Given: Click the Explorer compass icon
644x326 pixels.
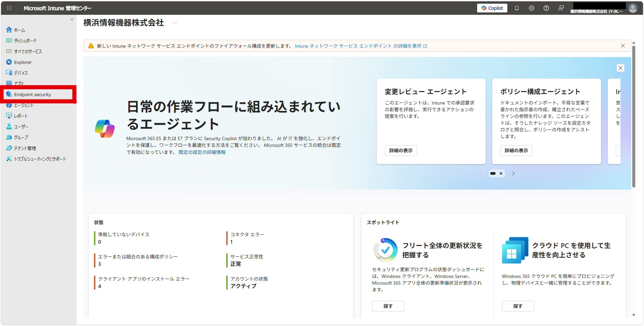Looking at the screenshot, I should (x=9, y=62).
